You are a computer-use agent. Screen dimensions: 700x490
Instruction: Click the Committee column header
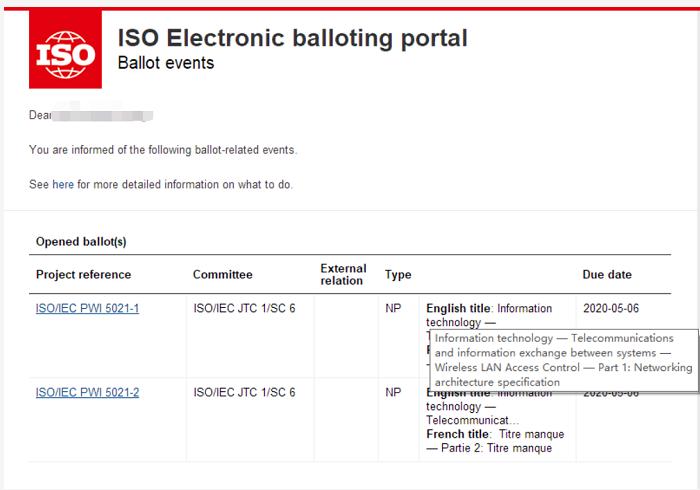click(x=222, y=274)
